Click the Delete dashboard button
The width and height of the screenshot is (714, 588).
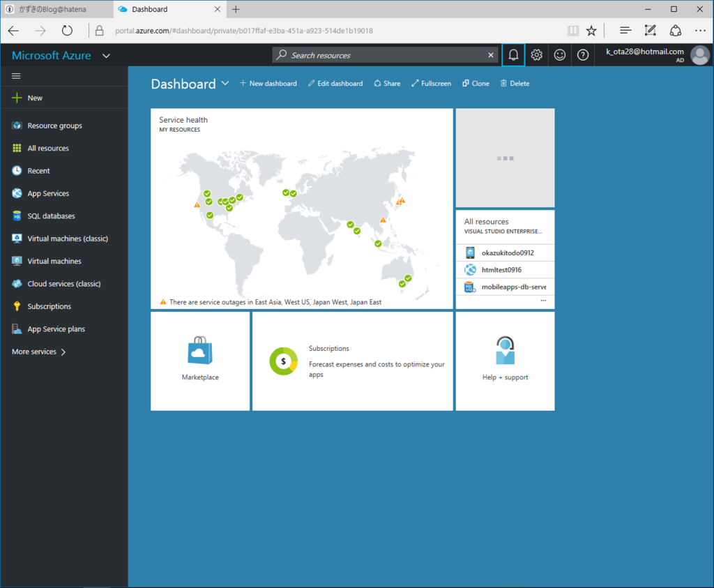pyautogui.click(x=515, y=83)
